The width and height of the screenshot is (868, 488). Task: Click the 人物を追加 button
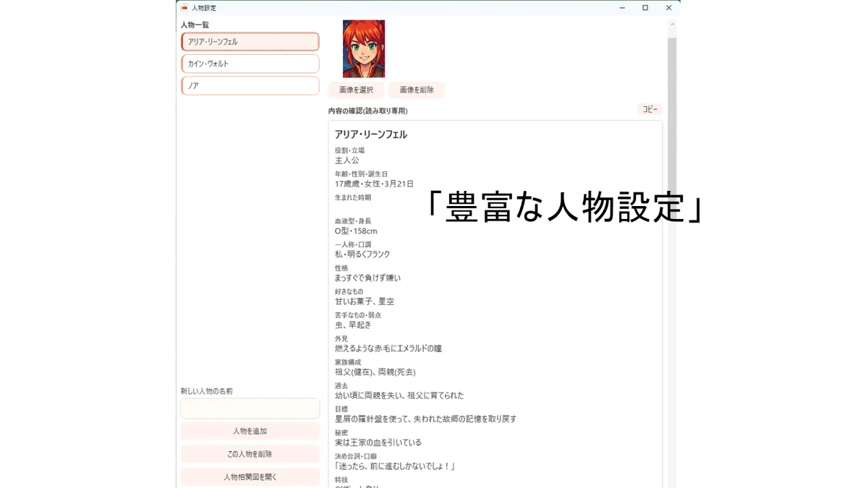pos(250,431)
